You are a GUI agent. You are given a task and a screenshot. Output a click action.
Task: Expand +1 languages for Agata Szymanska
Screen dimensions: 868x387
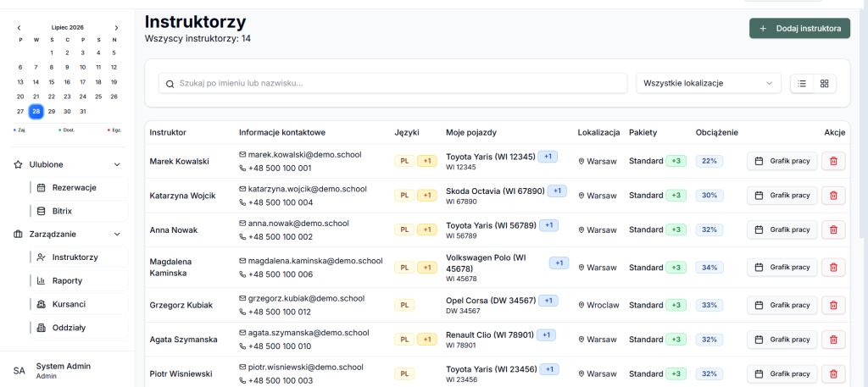pyautogui.click(x=426, y=340)
